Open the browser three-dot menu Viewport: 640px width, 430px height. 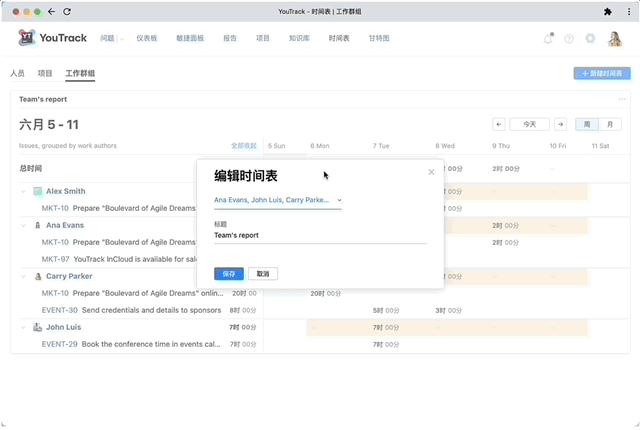(629, 11)
